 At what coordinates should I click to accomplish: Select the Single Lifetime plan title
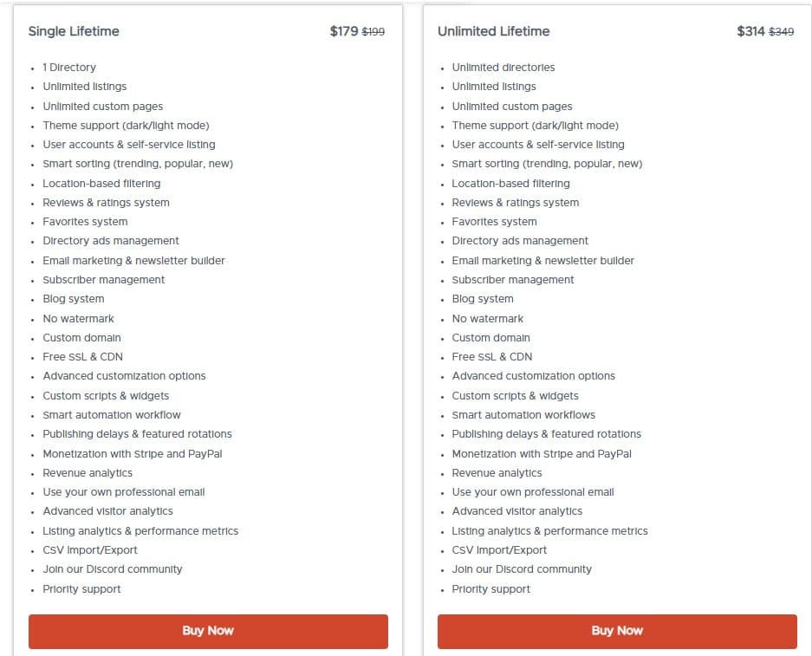pos(73,31)
